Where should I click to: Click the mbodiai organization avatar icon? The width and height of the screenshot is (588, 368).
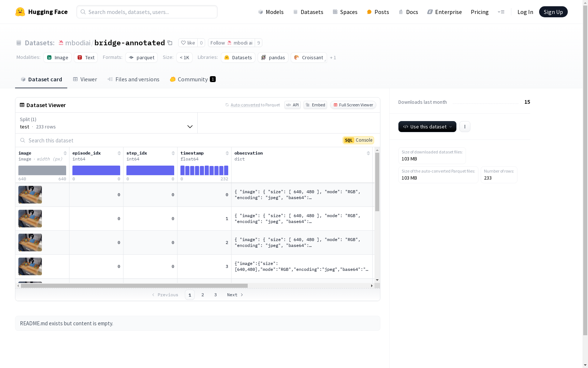click(x=61, y=43)
